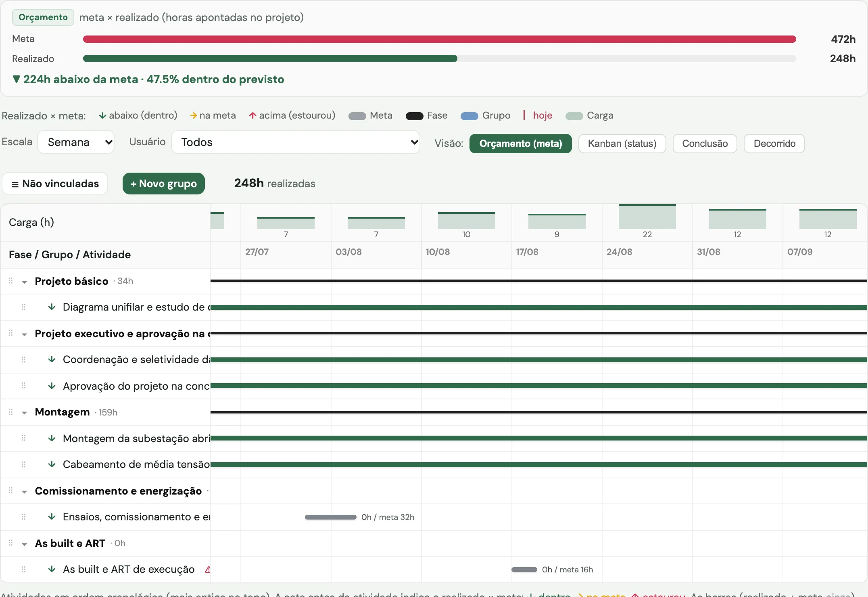Open the Usuário Todos dropdown

coord(296,142)
